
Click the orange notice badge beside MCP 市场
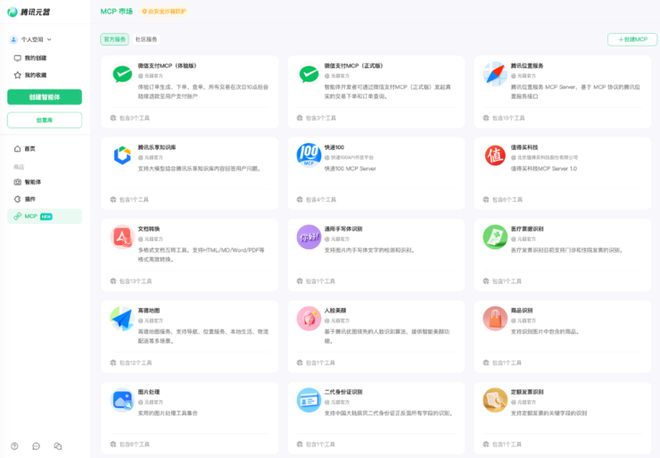164,11
